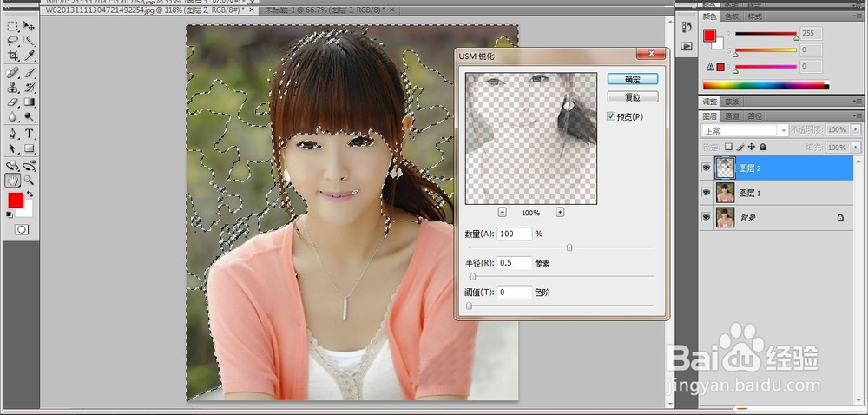This screenshot has height=415, width=868.
Task: Select the Lasso tool
Action: pos(13,41)
